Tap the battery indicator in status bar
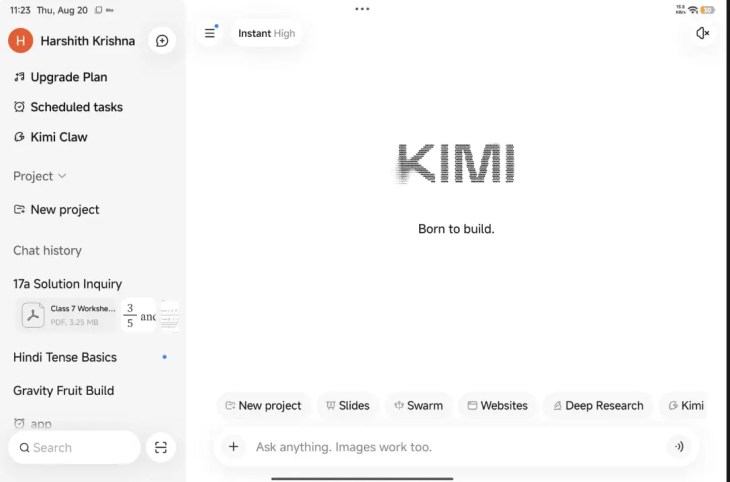The width and height of the screenshot is (730, 482). coord(707,10)
